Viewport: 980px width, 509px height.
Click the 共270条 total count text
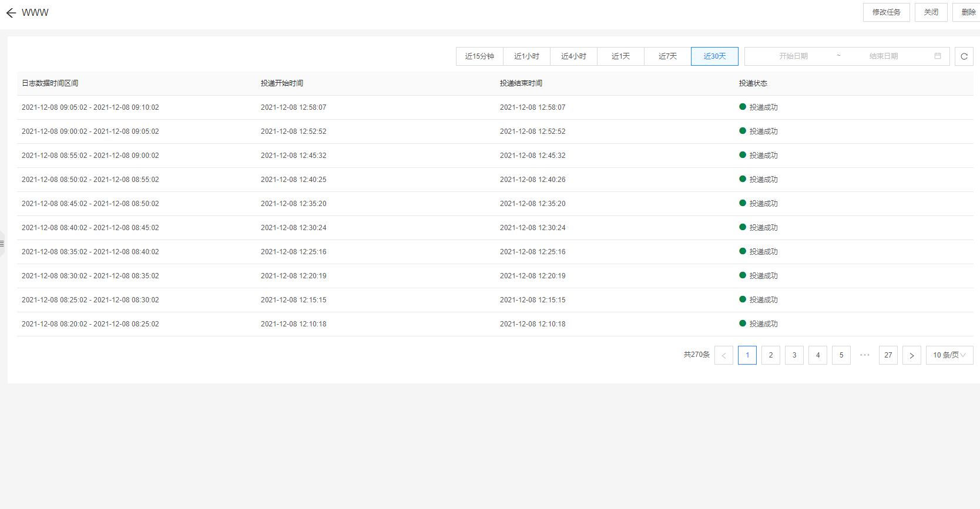[697, 355]
